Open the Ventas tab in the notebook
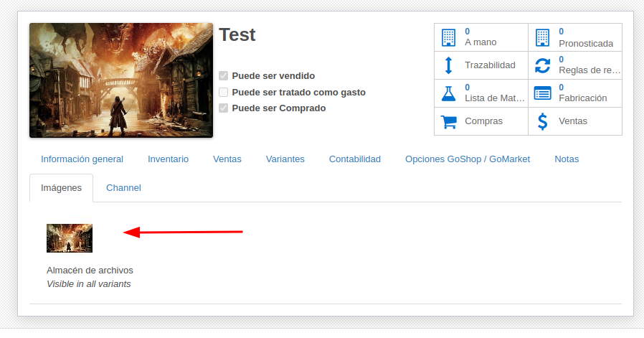644x338 pixels. 227,159
